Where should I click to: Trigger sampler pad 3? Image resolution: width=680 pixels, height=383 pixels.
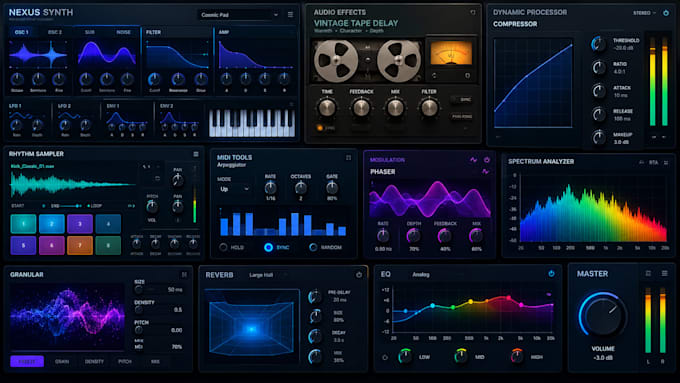pyautogui.click(x=80, y=224)
